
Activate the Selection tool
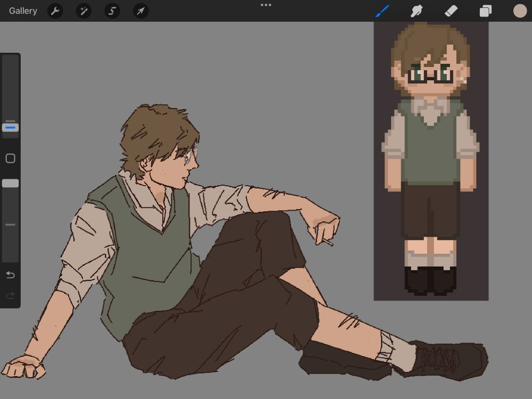(112, 11)
